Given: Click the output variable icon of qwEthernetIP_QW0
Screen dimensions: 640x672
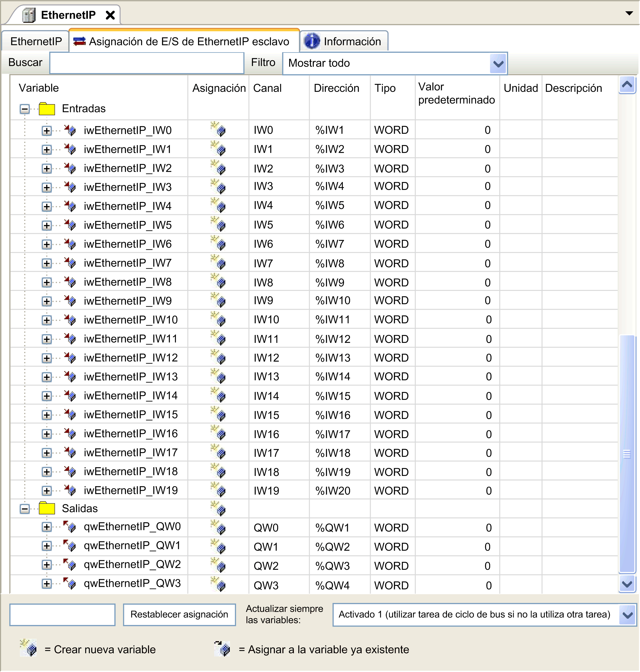Looking at the screenshot, I should tap(70, 527).
